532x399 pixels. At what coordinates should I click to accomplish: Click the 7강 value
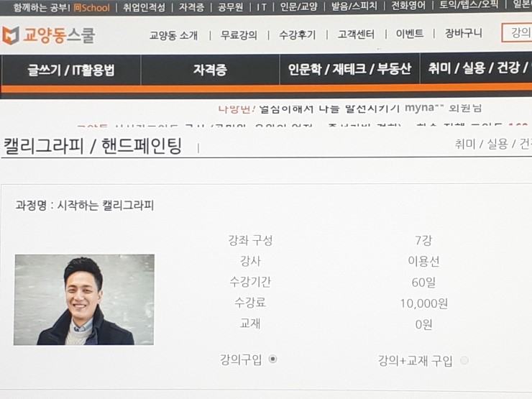tap(423, 241)
